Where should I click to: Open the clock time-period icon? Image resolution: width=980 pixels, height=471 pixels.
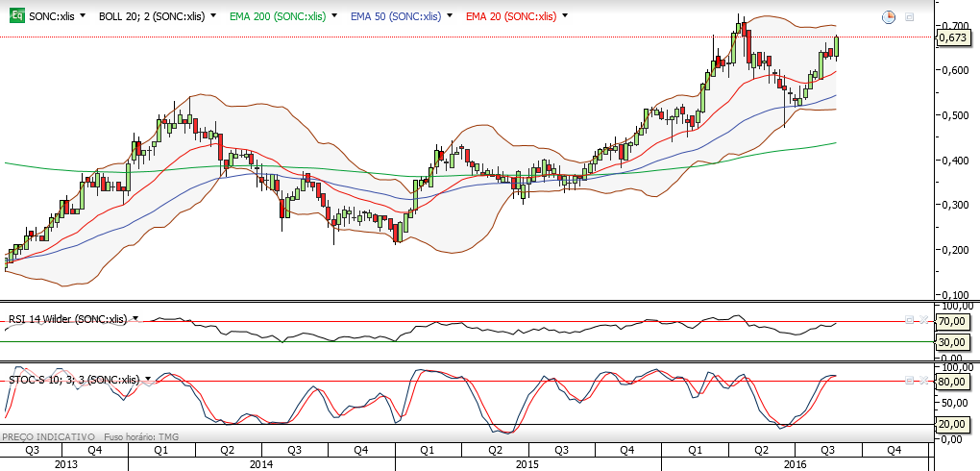coord(888,17)
